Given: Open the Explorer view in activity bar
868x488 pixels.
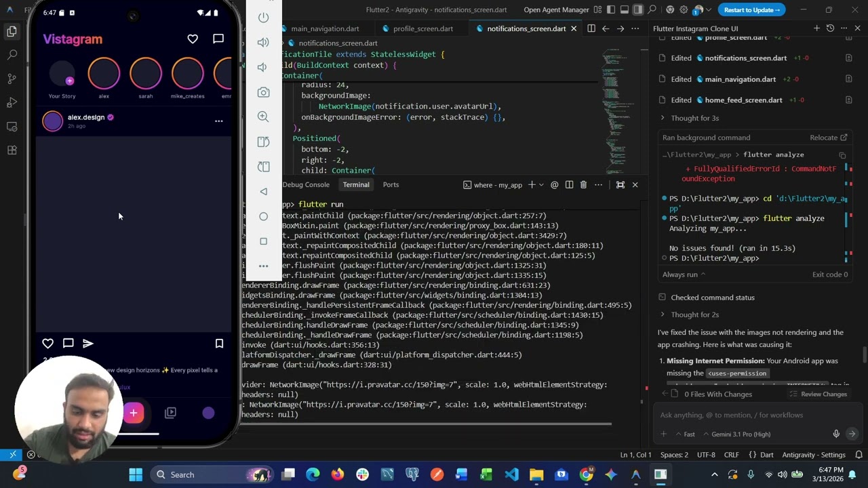Looking at the screenshot, I should tap(12, 31).
